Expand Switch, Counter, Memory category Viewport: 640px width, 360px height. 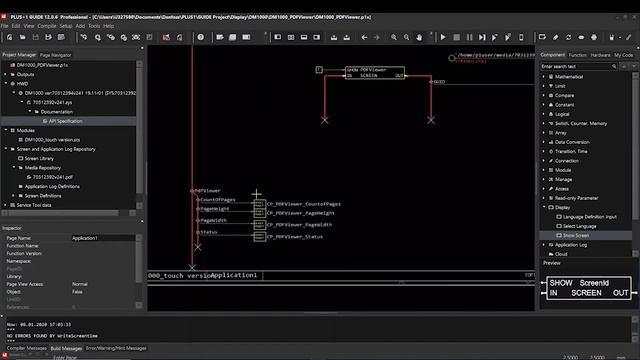(543, 123)
